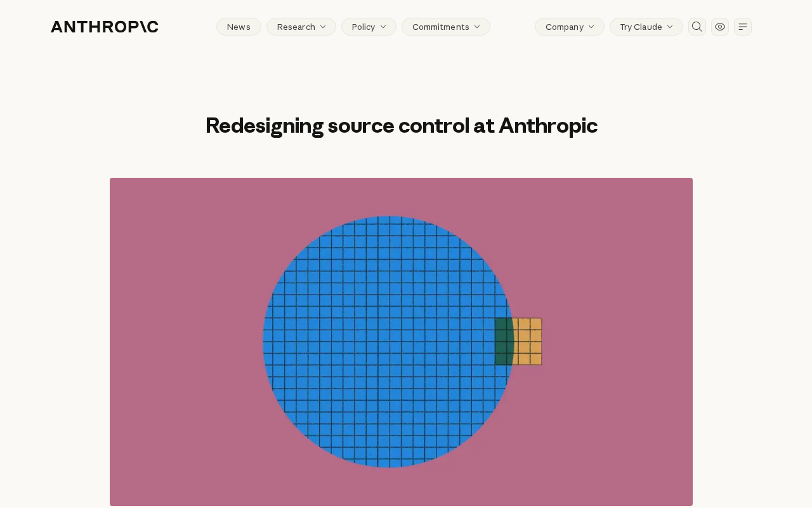Click the 'Redesigning source control at Anthropic' heading
This screenshot has width=812, height=508.
pos(402,126)
